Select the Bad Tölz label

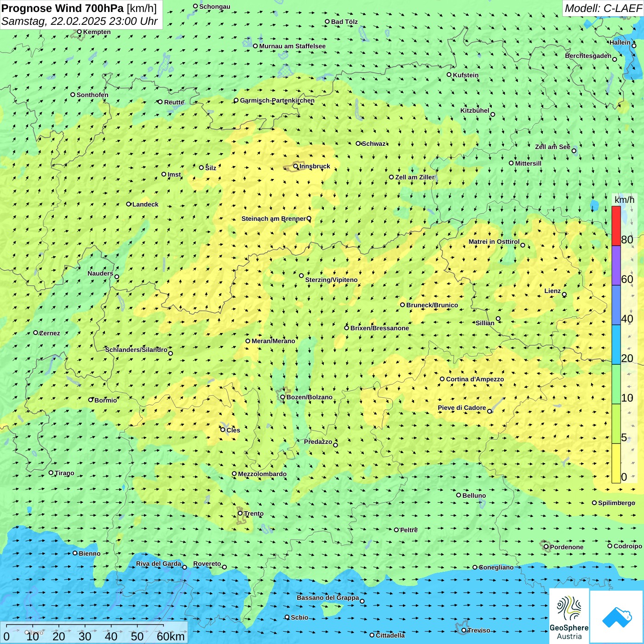click(344, 22)
